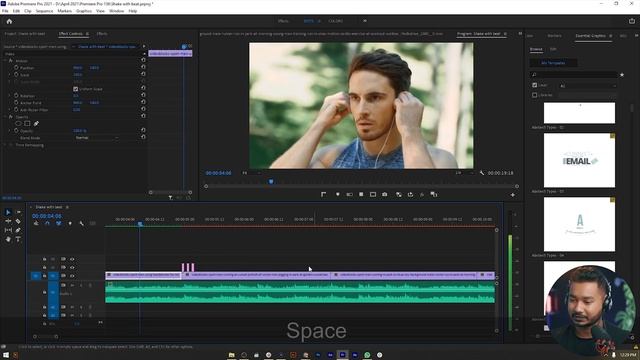This screenshot has width=640, height=360.
Task: Click the timeline Add Marker icon
Action: click(70, 223)
